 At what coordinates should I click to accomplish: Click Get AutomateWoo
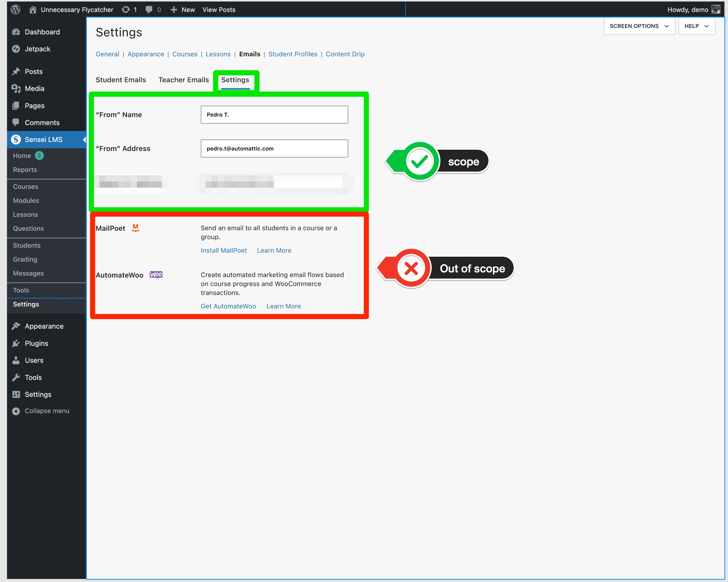pyautogui.click(x=228, y=306)
